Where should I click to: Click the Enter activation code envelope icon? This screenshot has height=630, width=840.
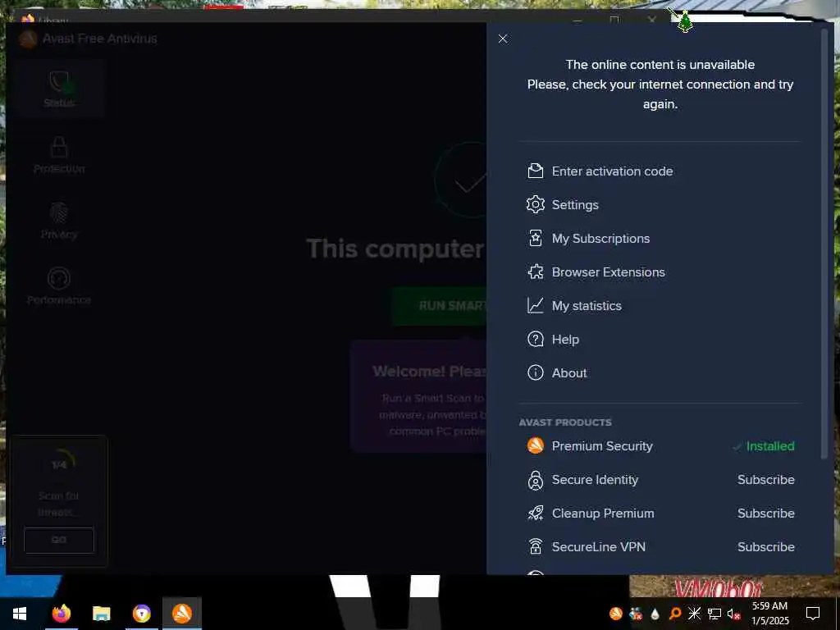tap(535, 171)
